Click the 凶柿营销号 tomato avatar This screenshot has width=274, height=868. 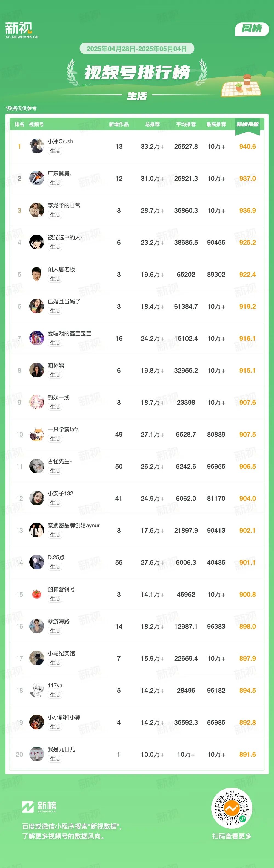36,594
